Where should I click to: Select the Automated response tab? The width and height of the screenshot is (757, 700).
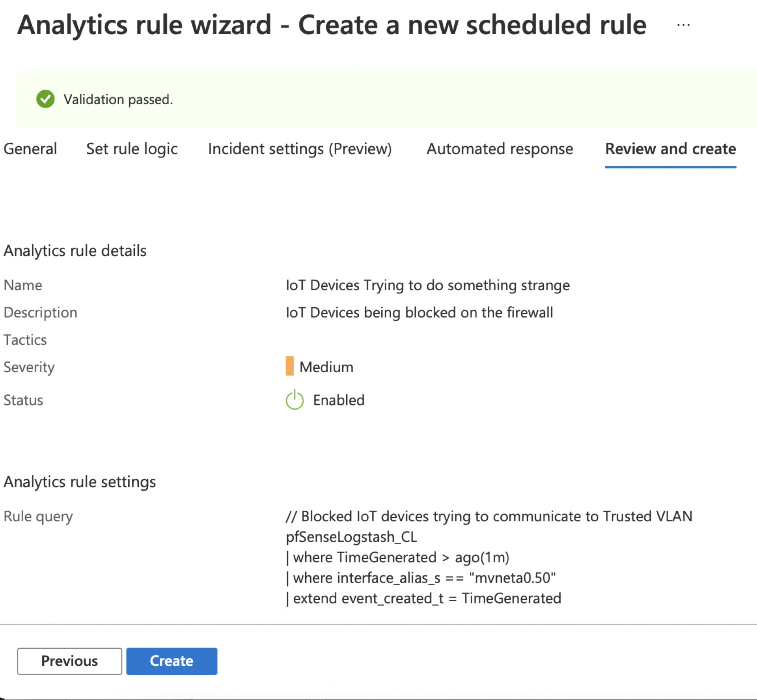[x=500, y=149]
